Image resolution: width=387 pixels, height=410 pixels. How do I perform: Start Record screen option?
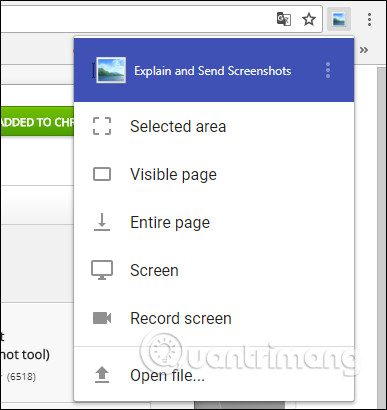point(214,318)
